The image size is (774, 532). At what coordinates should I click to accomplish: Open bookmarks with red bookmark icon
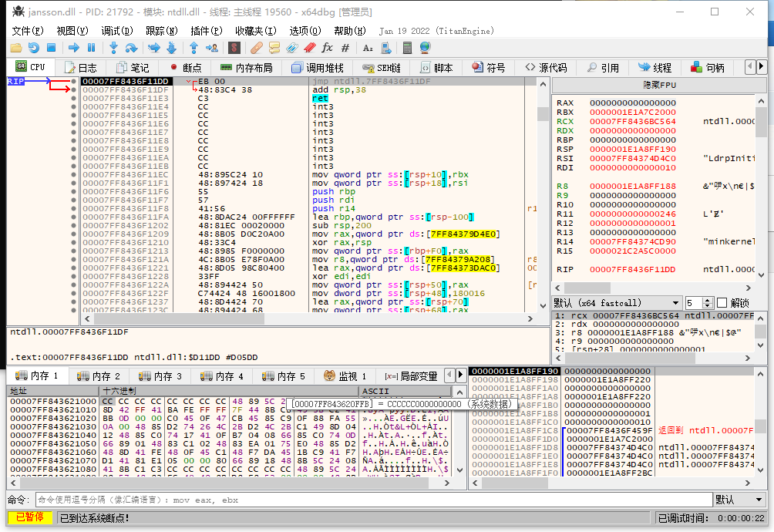(x=309, y=48)
